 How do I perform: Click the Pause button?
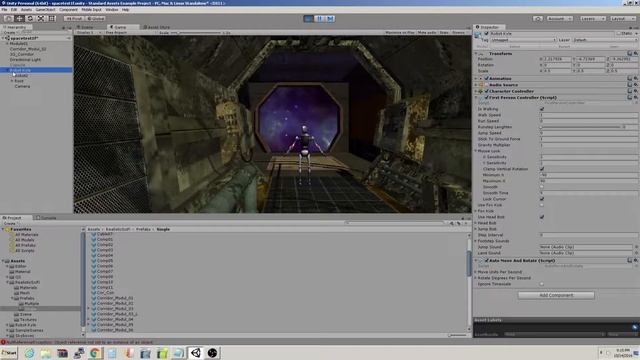pos(320,18)
